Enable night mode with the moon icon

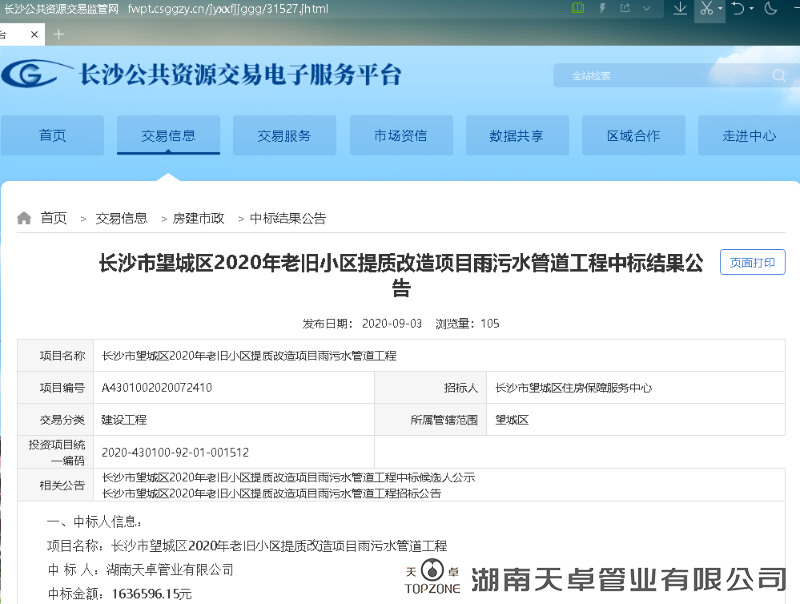pyautogui.click(x=768, y=10)
